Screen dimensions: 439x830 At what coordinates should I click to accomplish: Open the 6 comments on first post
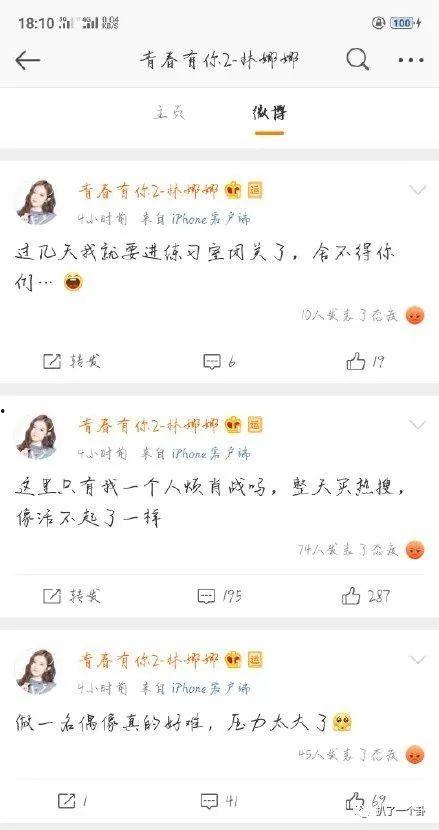click(220, 362)
